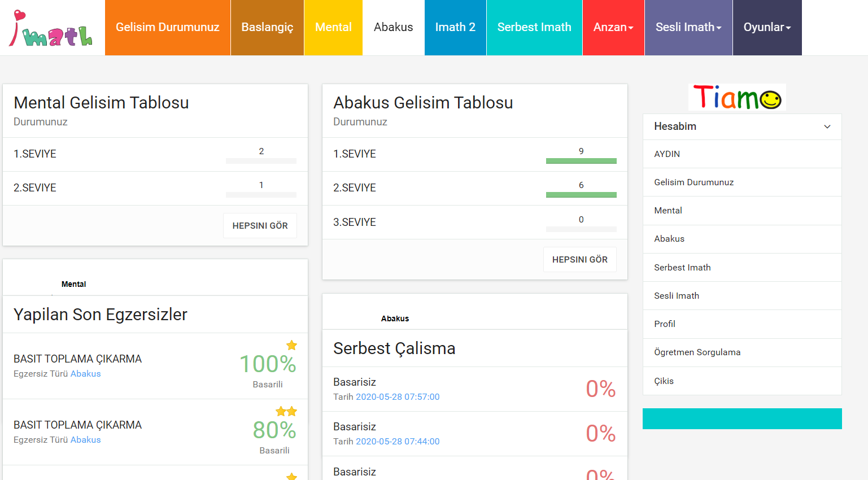Click the Abakus 2.SEVIYE green progress bar
The width and height of the screenshot is (868, 480).
(x=581, y=195)
